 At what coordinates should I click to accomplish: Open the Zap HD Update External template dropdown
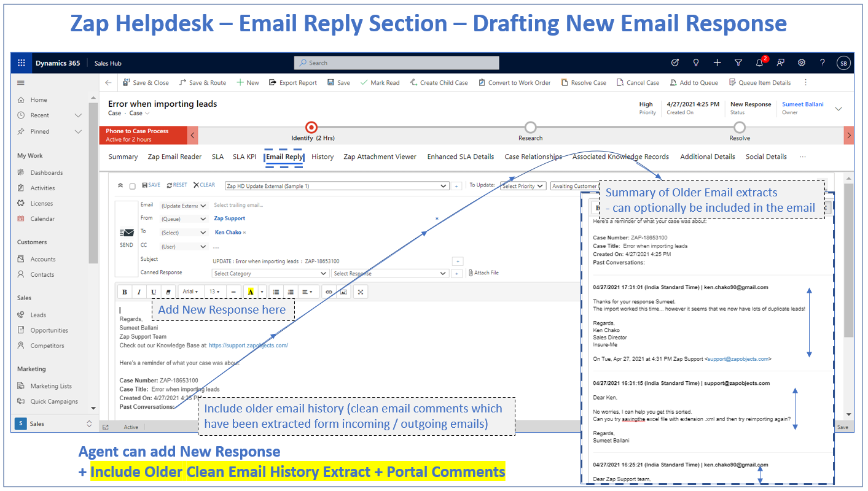(x=337, y=185)
